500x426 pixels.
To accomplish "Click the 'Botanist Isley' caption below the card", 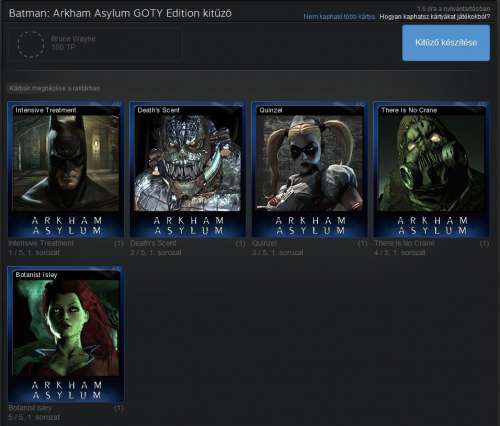I will tap(30, 408).
